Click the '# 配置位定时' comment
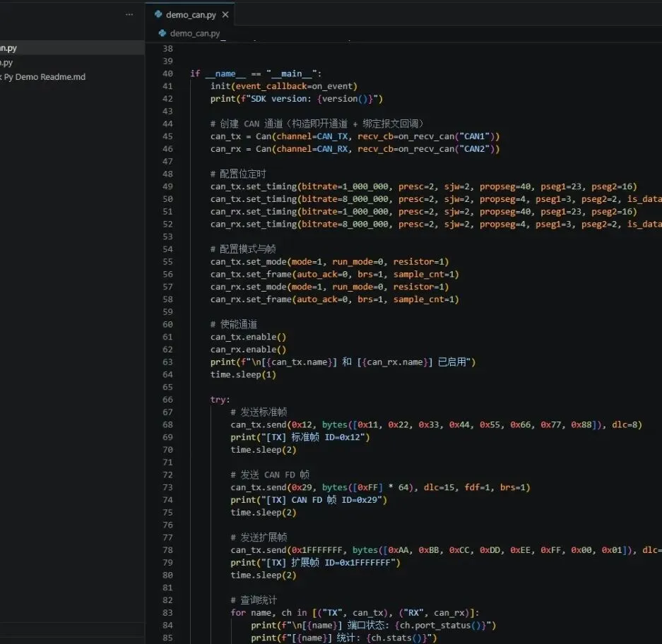 (x=238, y=174)
